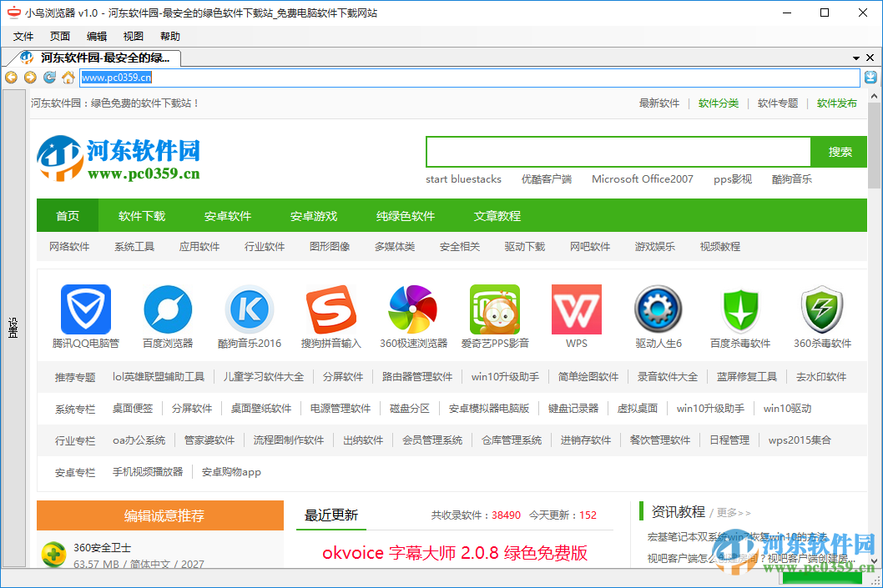Click the win10驱动 link
The width and height of the screenshot is (883, 588).
tap(787, 408)
